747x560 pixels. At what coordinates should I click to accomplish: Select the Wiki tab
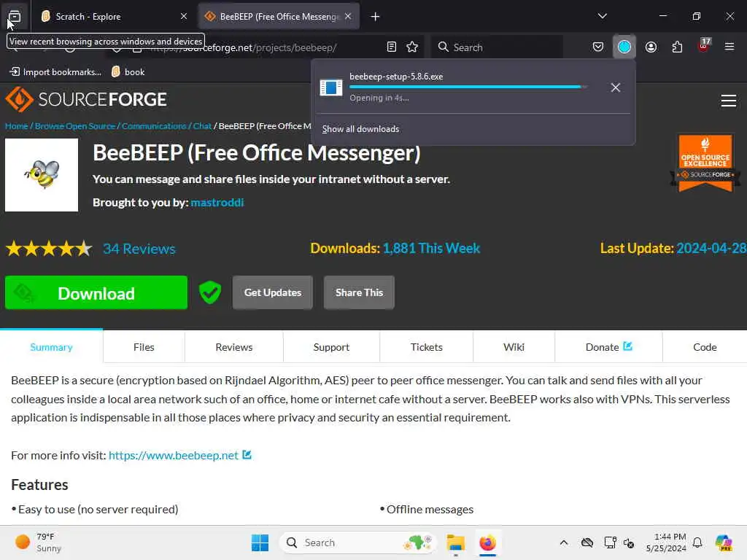[x=514, y=347]
